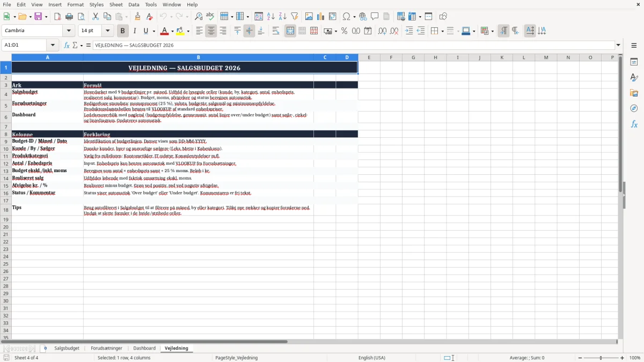Toggle Merge and Center Cells
Screen dimensions: 644x362
tap(290, 31)
